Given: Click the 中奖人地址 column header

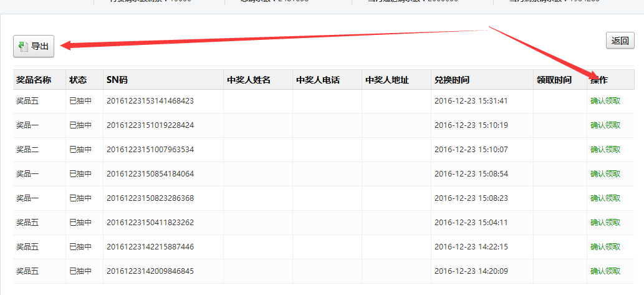Looking at the screenshot, I should (387, 80).
